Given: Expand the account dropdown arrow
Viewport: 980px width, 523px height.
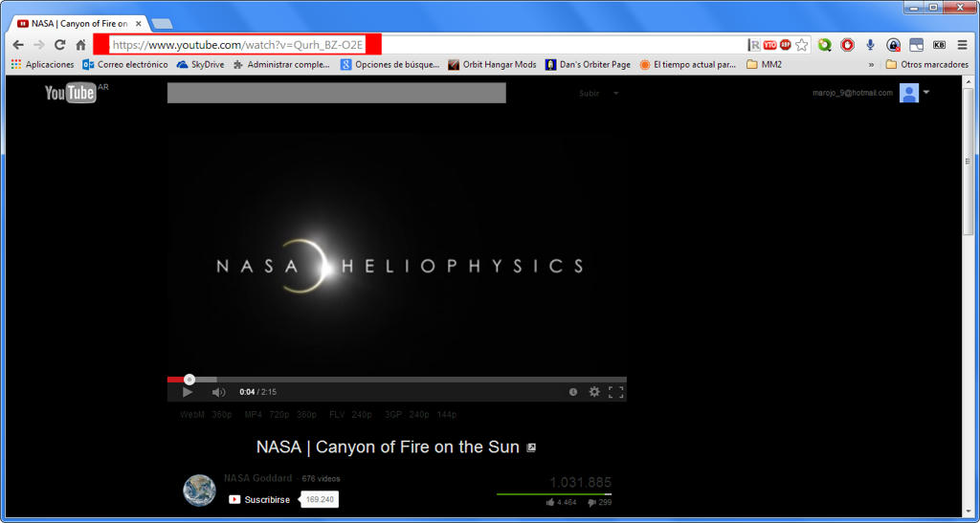Looking at the screenshot, I should point(926,93).
